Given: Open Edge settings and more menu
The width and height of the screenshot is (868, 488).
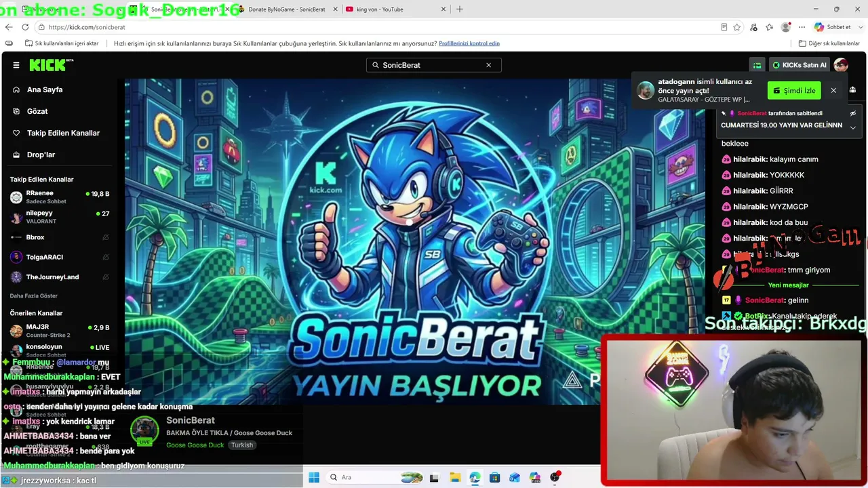Looking at the screenshot, I should pos(802,27).
